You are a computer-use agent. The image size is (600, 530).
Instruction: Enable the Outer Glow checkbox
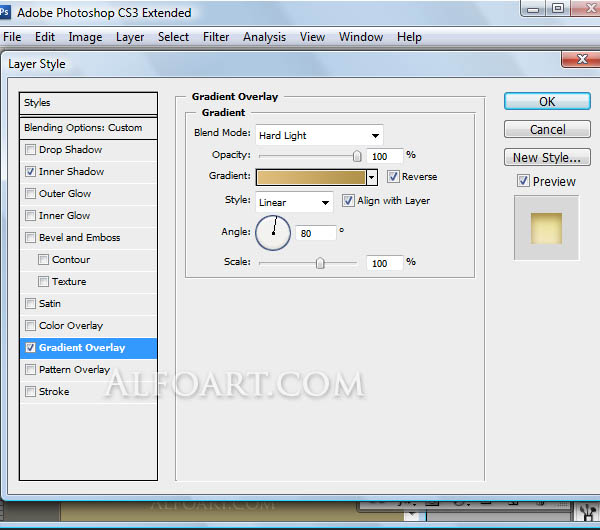(30, 193)
